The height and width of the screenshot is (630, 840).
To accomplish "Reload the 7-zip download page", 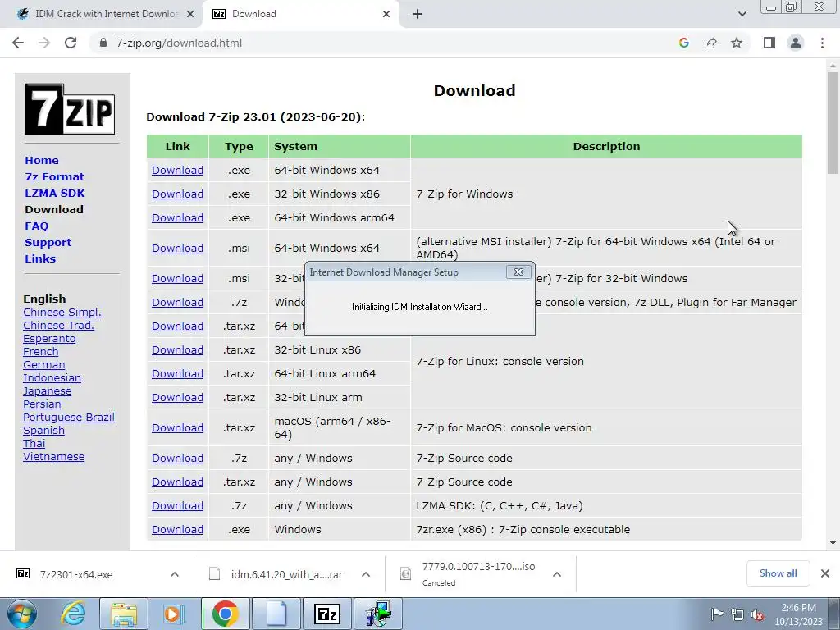I will click(71, 43).
